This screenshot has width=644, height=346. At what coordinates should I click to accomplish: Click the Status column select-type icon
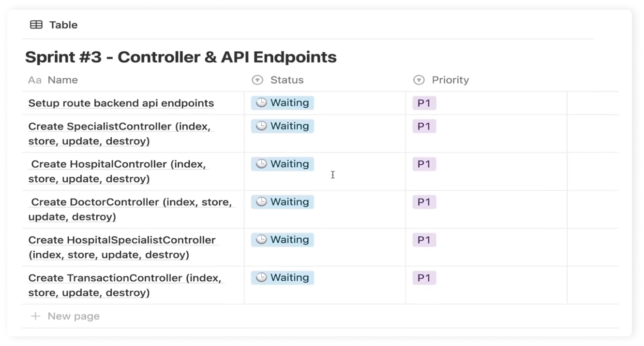pyautogui.click(x=257, y=80)
